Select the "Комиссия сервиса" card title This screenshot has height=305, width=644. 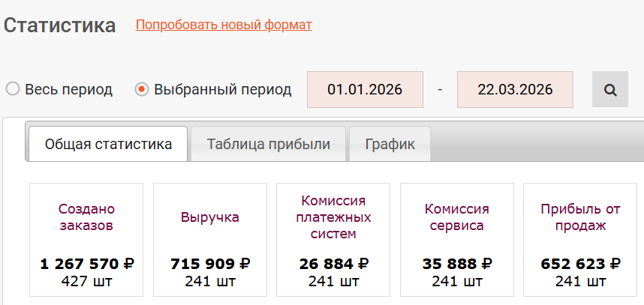(x=457, y=217)
